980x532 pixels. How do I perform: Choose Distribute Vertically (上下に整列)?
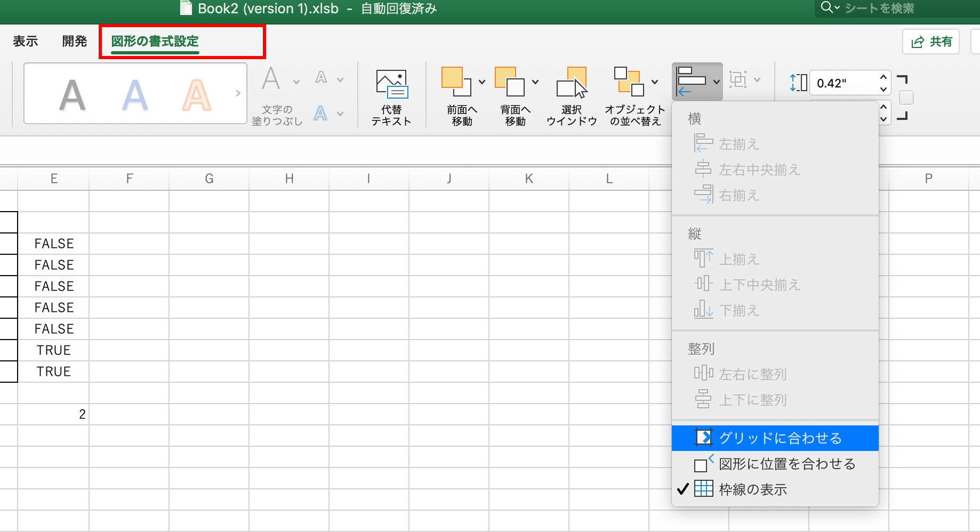pos(775,400)
